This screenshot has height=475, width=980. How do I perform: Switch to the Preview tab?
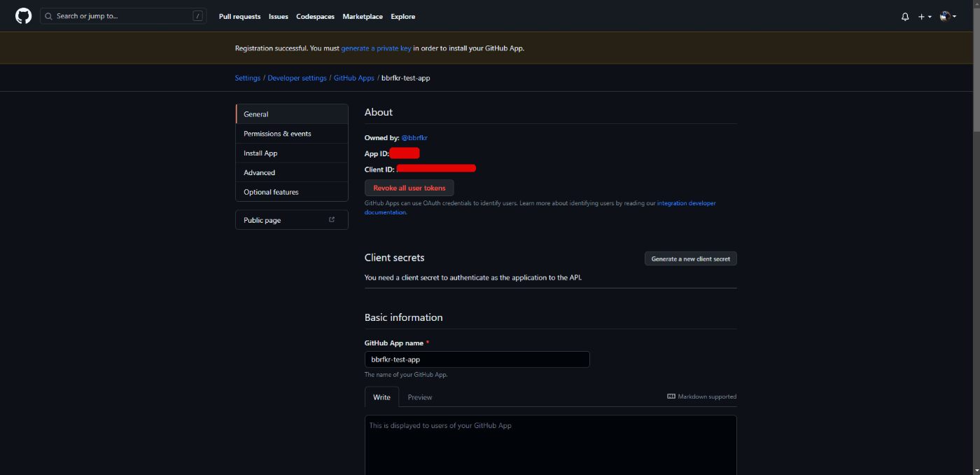click(x=420, y=397)
